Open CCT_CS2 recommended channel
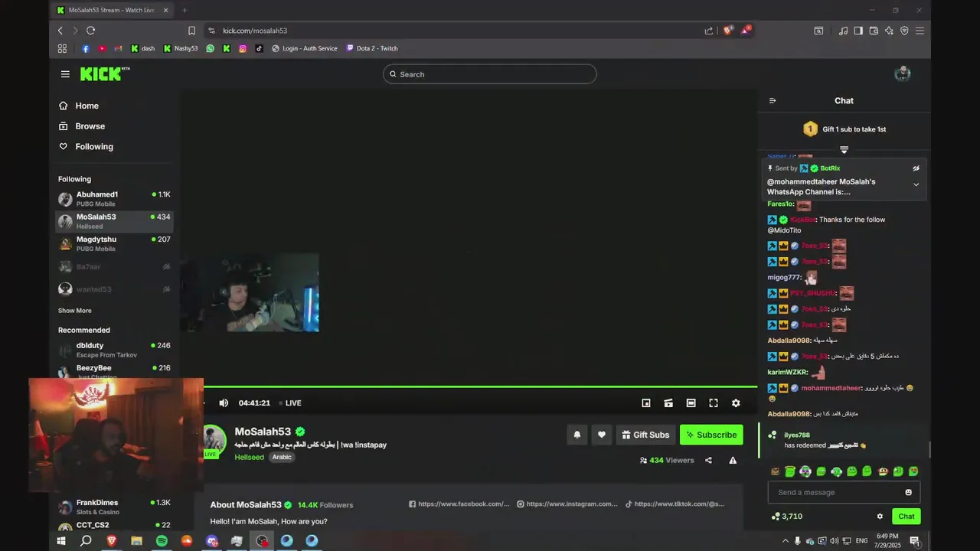Viewport: 980px width, 551px height. 114,527
